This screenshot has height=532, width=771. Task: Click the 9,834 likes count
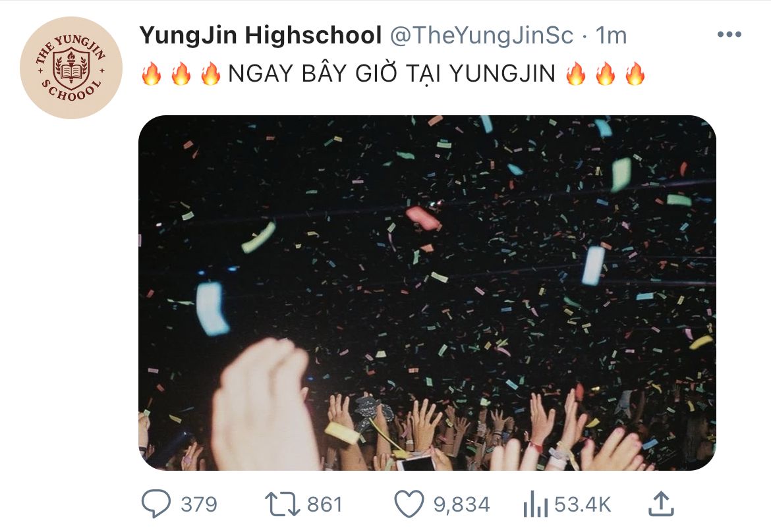pos(461,504)
